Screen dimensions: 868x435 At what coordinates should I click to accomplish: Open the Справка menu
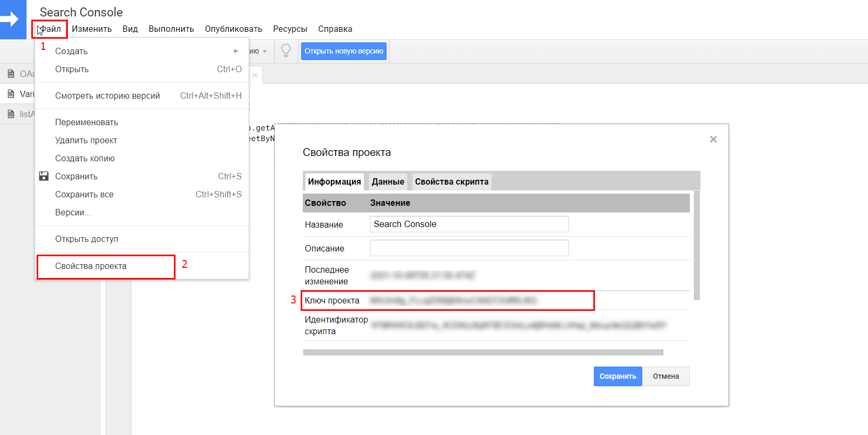pyautogui.click(x=335, y=29)
